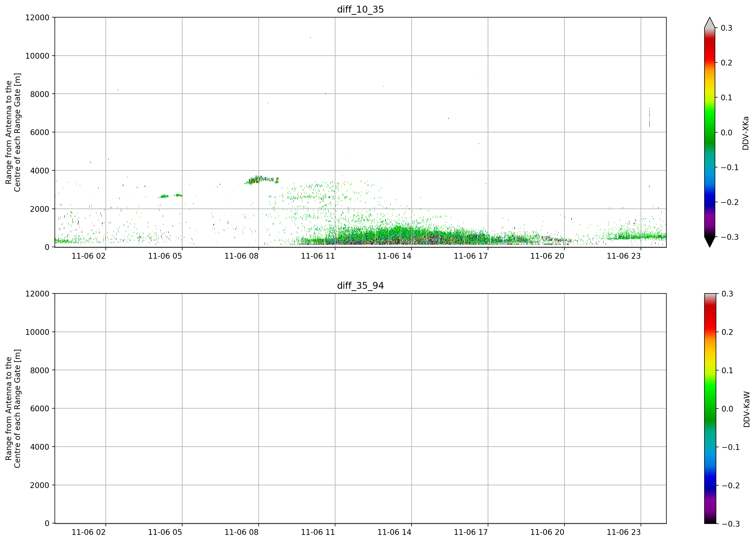Click 11-06 14 time label under diff_10_35
The height and width of the screenshot is (542, 756).
coord(394,256)
